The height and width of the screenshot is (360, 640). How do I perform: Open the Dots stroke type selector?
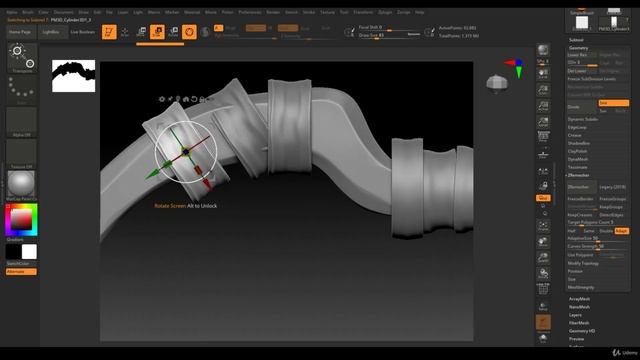click(22, 90)
